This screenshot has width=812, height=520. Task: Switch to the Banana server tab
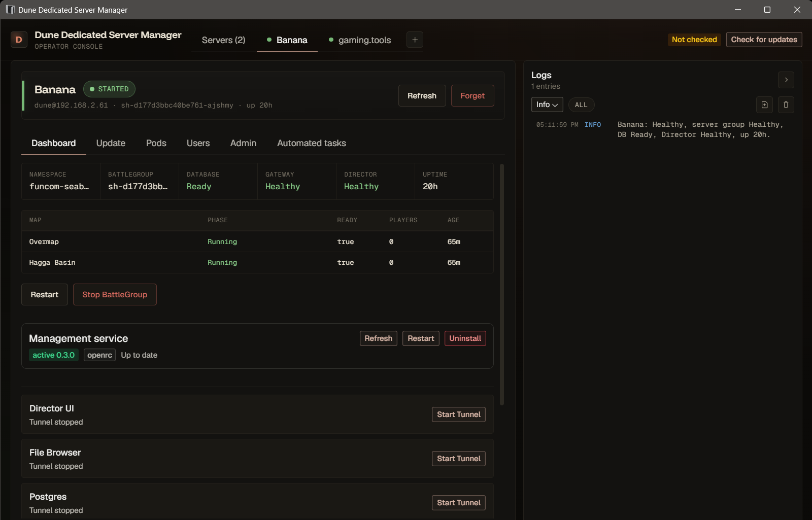coord(287,40)
